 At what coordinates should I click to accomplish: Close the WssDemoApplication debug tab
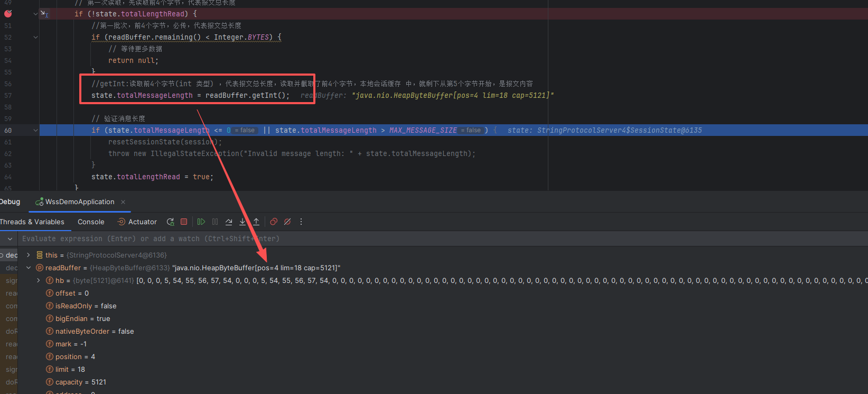click(x=123, y=202)
